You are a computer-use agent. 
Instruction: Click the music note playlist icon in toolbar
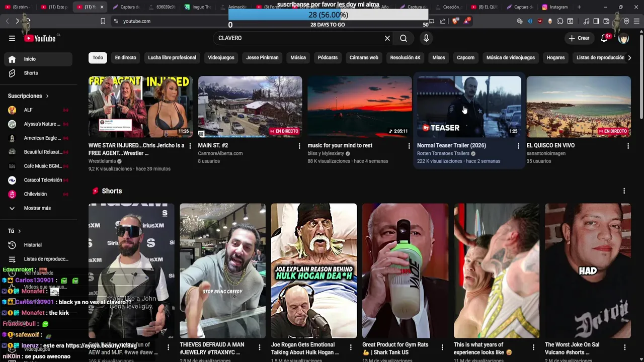(586, 21)
